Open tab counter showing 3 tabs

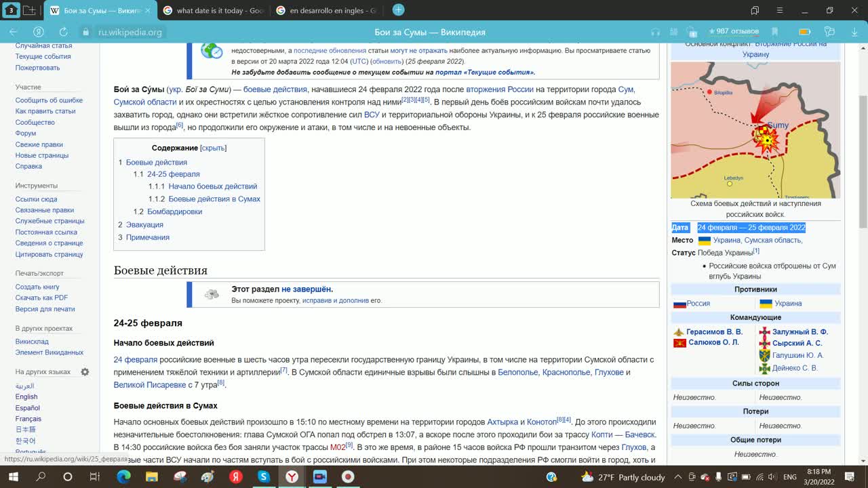[10, 10]
